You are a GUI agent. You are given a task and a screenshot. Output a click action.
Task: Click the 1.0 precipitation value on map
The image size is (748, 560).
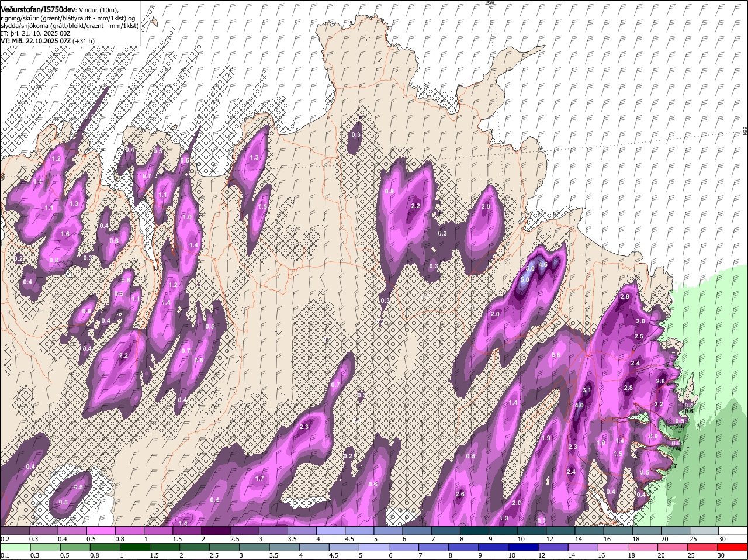coord(187,217)
